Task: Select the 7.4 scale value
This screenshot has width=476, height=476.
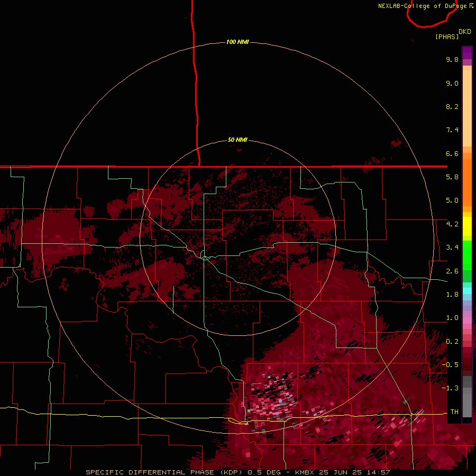Action: pyautogui.click(x=452, y=130)
